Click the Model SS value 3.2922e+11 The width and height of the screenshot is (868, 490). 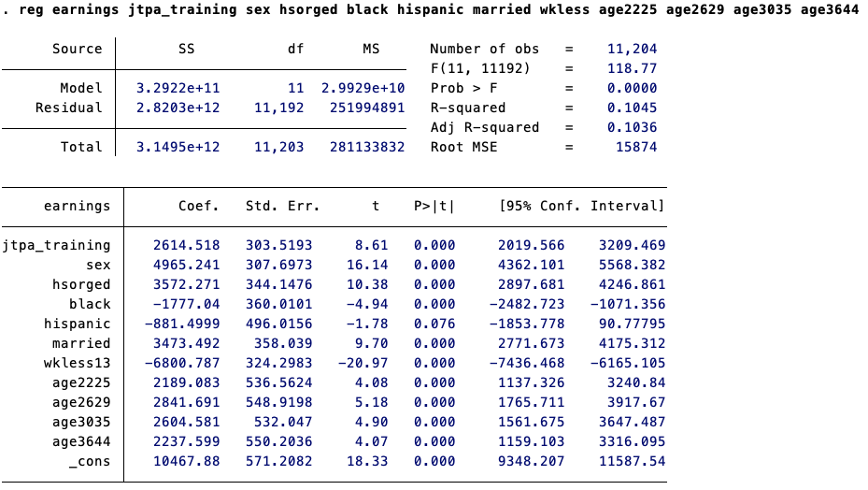click(x=178, y=88)
